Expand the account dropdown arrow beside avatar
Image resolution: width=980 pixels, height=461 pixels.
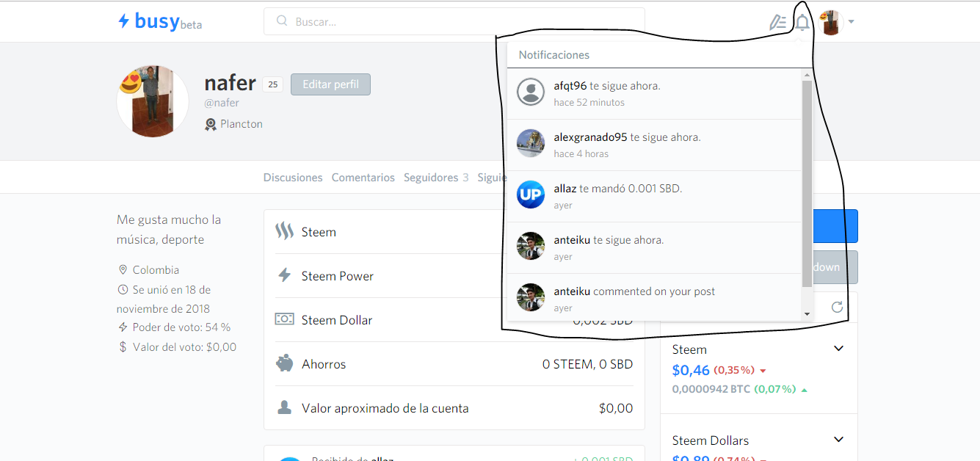[851, 22]
